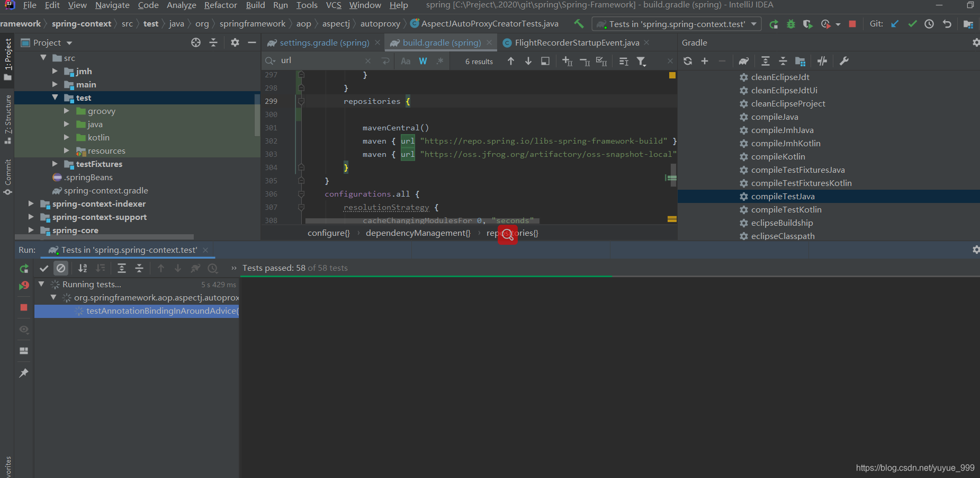Image resolution: width=980 pixels, height=478 pixels.
Task: Collapse Running tests node
Action: click(41, 284)
